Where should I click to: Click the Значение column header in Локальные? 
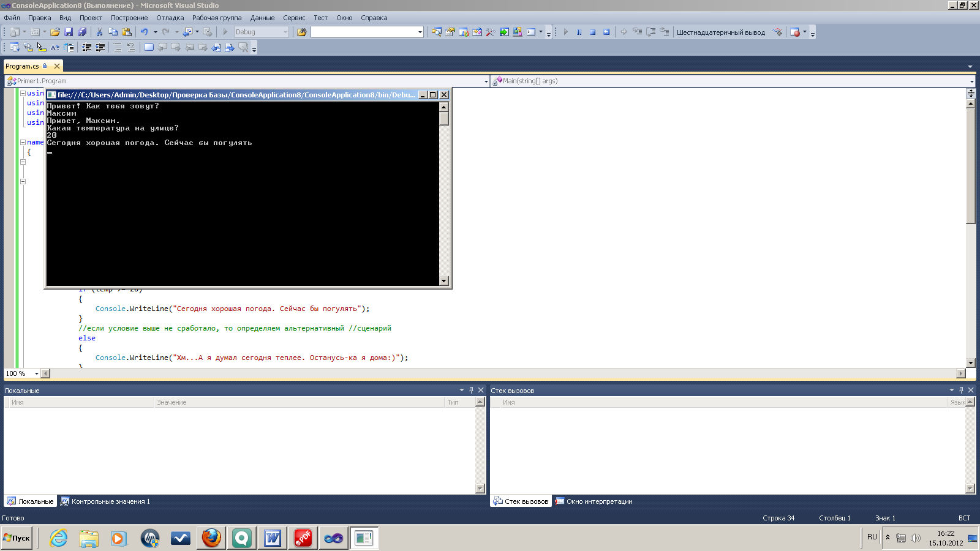point(299,402)
